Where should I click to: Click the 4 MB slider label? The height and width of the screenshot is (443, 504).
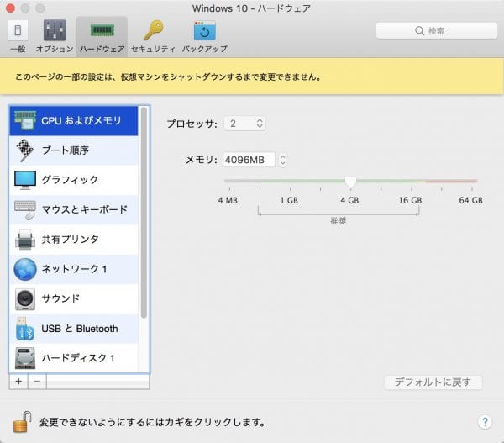228,200
